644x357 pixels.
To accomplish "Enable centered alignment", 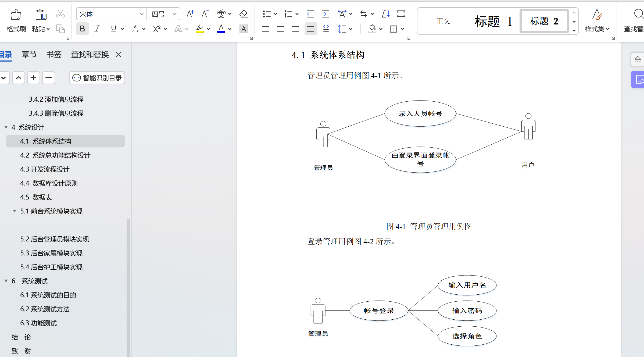I will tap(280, 29).
